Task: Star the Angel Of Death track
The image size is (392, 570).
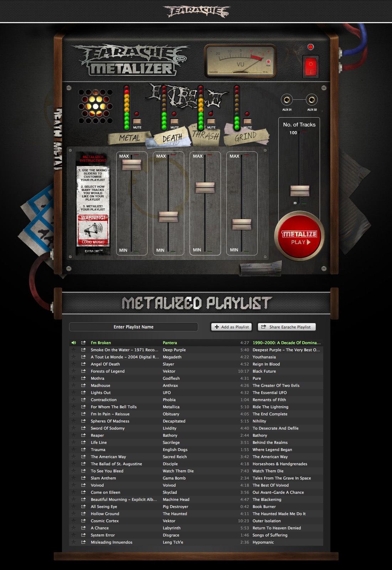Action: pyautogui.click(x=74, y=364)
